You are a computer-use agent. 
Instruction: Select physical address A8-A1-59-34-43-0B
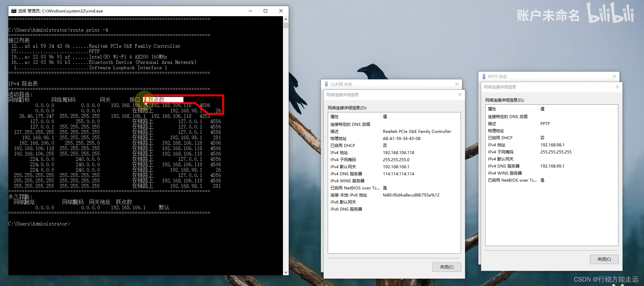tap(401, 139)
